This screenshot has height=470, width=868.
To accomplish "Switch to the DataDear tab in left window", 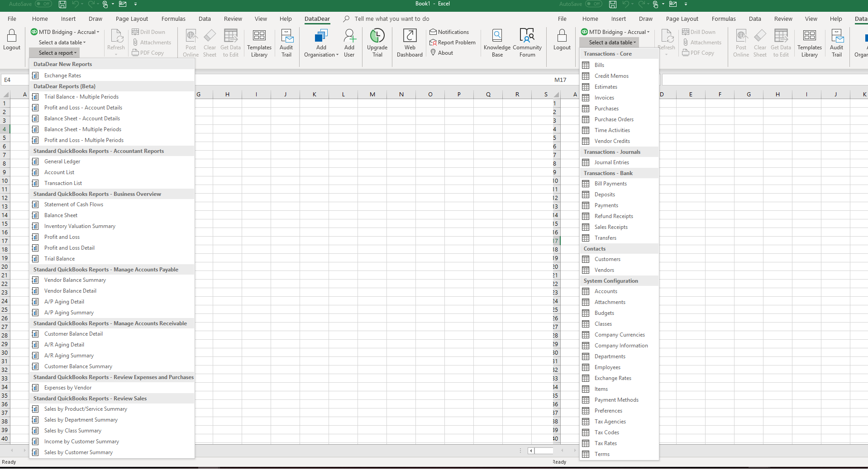I will coord(317,19).
